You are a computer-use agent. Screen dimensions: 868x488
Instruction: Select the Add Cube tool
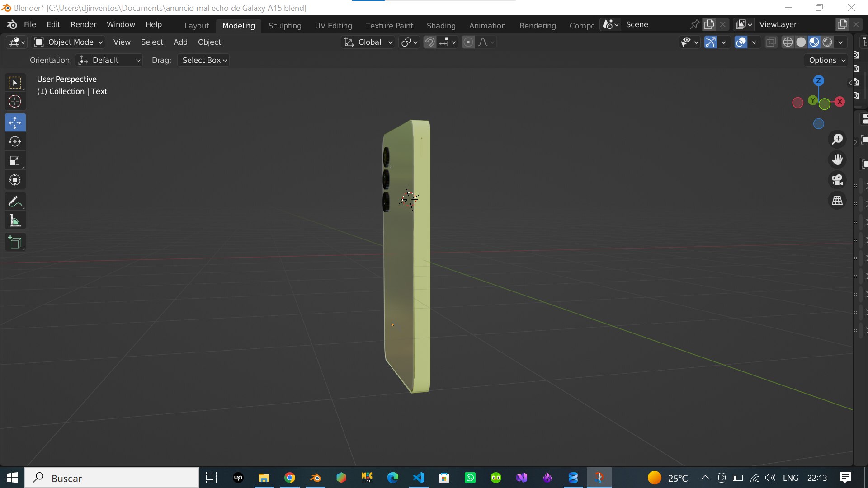[x=15, y=242]
